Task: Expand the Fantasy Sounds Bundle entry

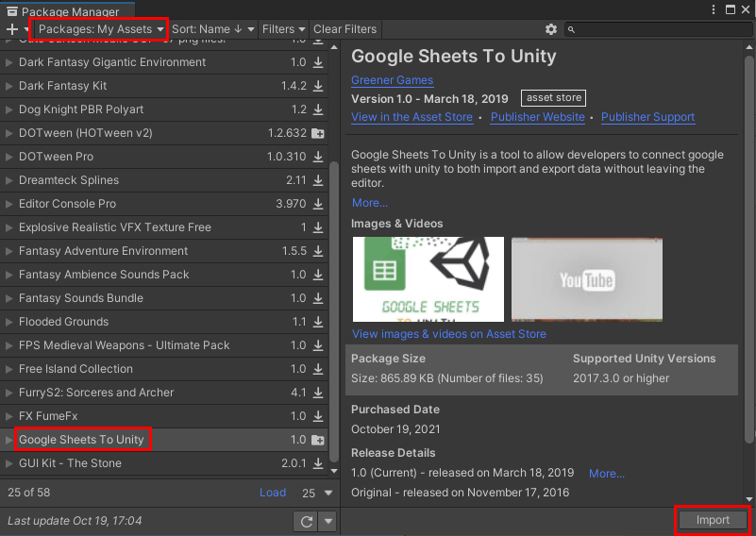Action: [x=8, y=298]
